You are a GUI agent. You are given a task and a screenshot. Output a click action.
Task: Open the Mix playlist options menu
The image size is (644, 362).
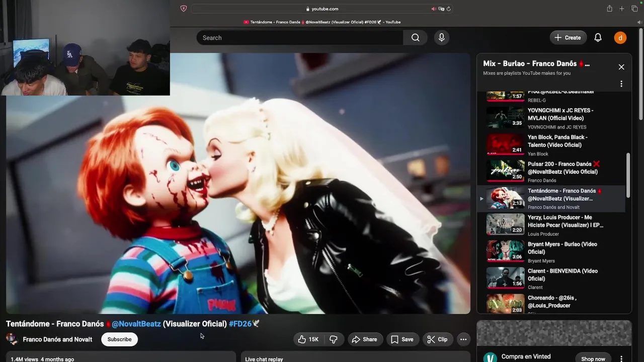pos(621,84)
